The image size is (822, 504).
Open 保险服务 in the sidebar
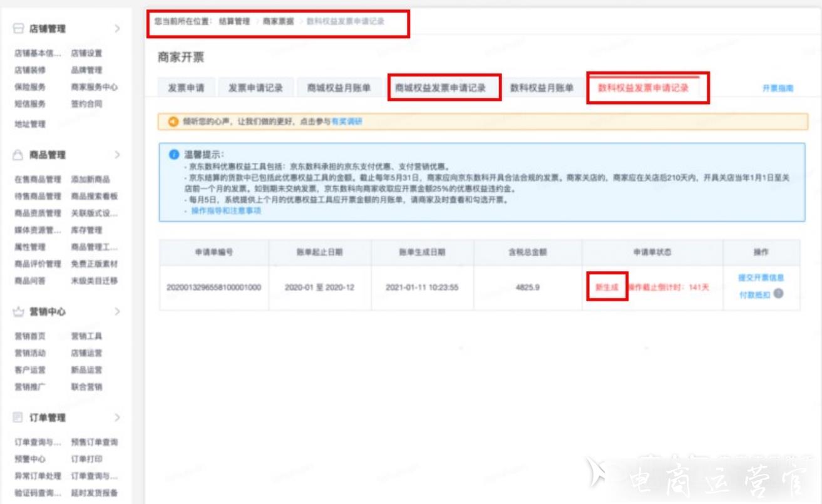(x=30, y=87)
